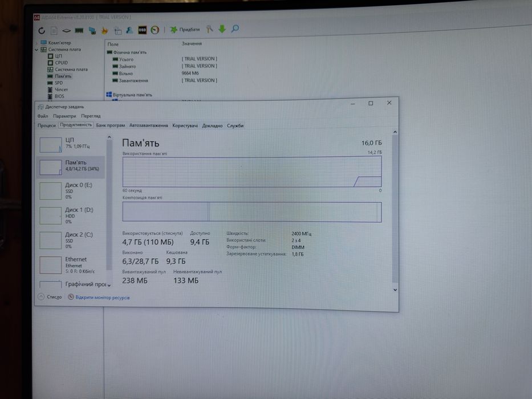Click the Task Manager title bar icon
Screen dimensions: 532x399
tap(40, 107)
